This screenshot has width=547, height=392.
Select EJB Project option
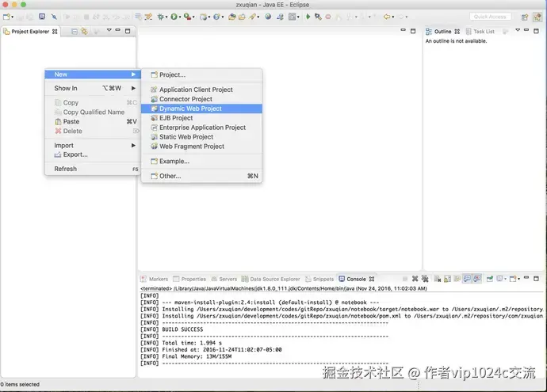(x=201, y=118)
